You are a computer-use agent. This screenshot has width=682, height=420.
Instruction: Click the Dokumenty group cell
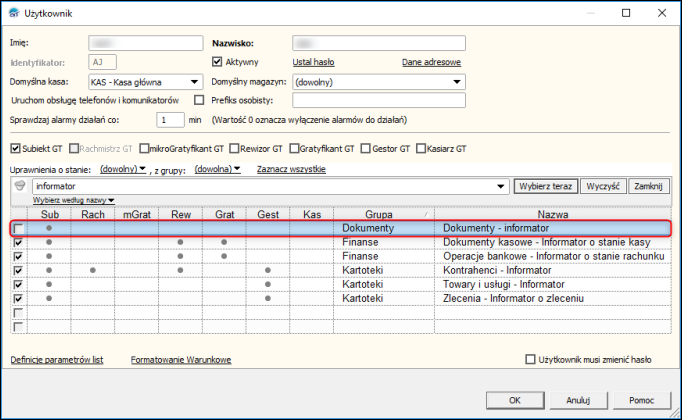pos(384,228)
